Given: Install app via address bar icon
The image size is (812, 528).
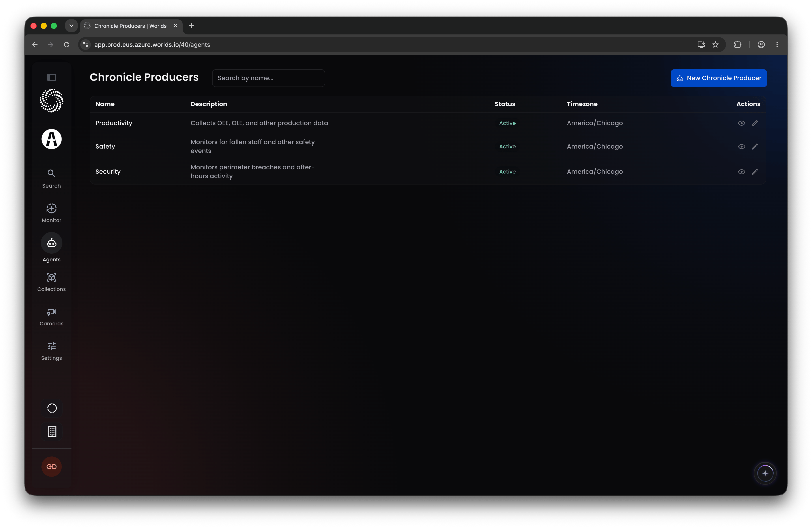Looking at the screenshot, I should (701, 45).
